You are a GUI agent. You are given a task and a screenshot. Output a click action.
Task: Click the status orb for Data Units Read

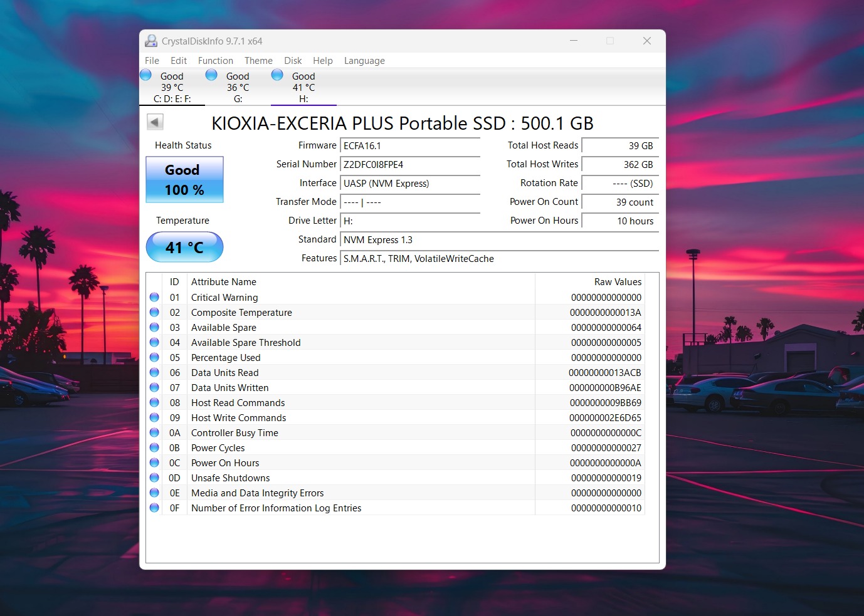click(x=154, y=372)
